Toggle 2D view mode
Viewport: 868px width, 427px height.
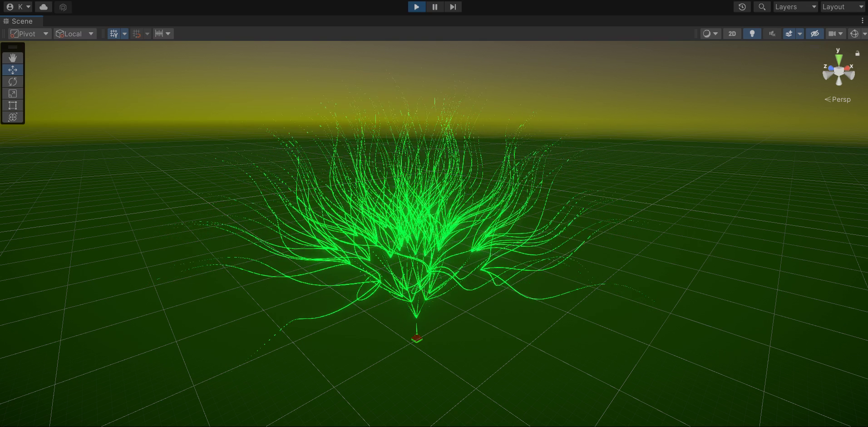pos(732,34)
